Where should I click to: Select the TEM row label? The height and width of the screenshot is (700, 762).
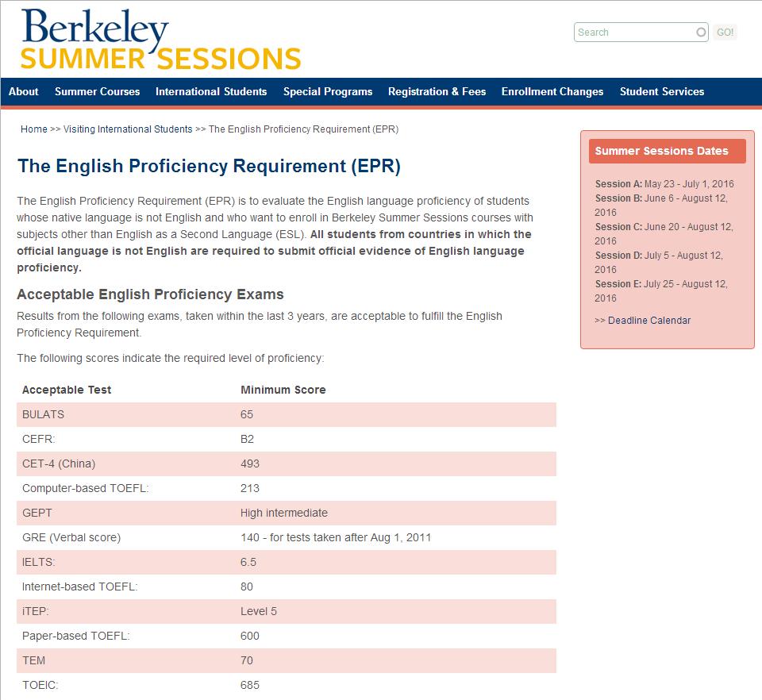click(33, 660)
